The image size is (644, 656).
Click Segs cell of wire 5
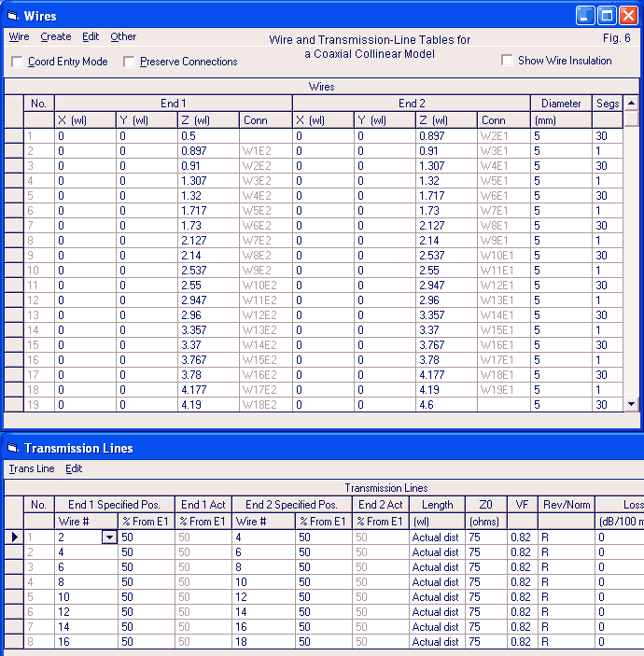(x=607, y=196)
